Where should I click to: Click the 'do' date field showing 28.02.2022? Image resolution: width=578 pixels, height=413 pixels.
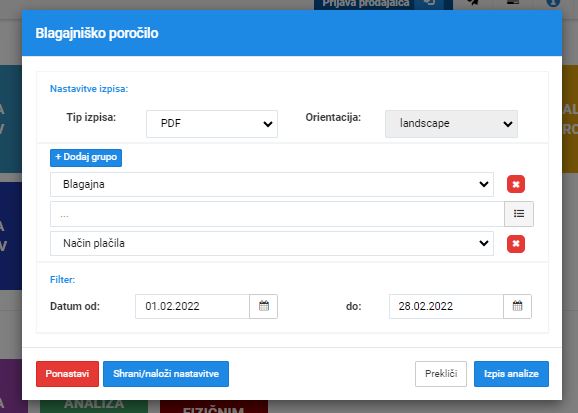pyautogui.click(x=446, y=306)
